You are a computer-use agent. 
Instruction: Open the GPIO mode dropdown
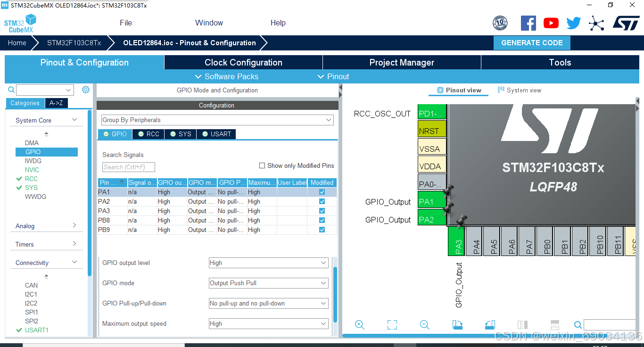tap(268, 283)
